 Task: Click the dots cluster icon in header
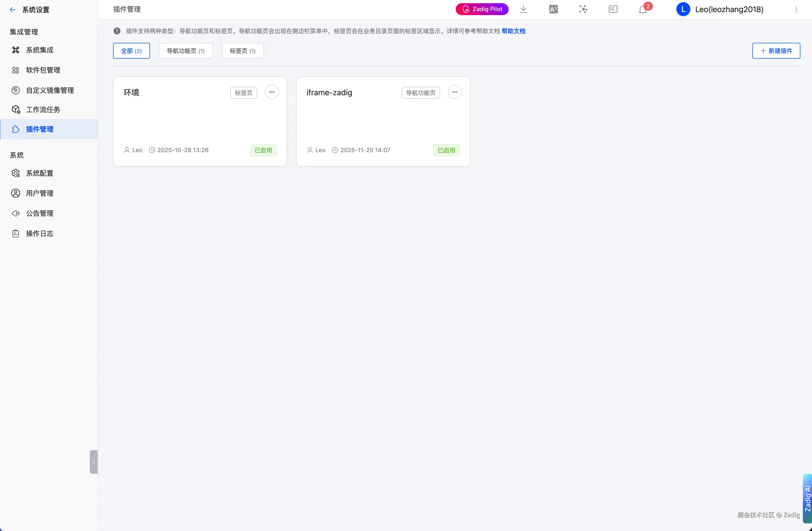pyautogui.click(x=583, y=9)
